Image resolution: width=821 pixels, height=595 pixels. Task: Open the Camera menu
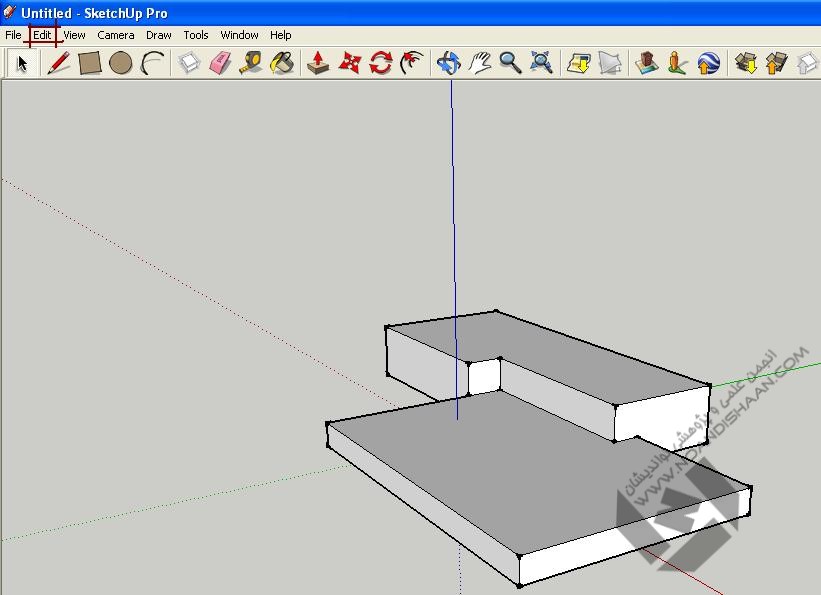click(x=116, y=35)
